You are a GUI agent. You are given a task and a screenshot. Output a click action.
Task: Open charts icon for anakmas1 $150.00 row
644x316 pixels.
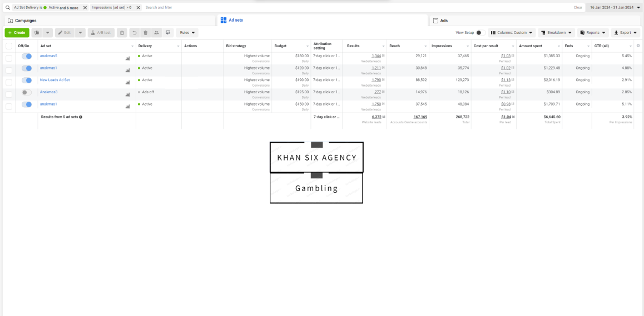(127, 107)
